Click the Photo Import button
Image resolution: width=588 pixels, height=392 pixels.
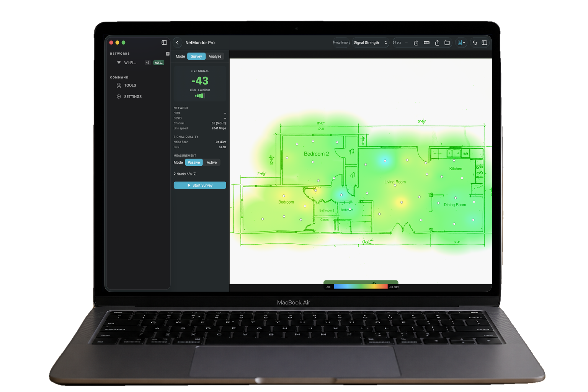[x=341, y=42]
